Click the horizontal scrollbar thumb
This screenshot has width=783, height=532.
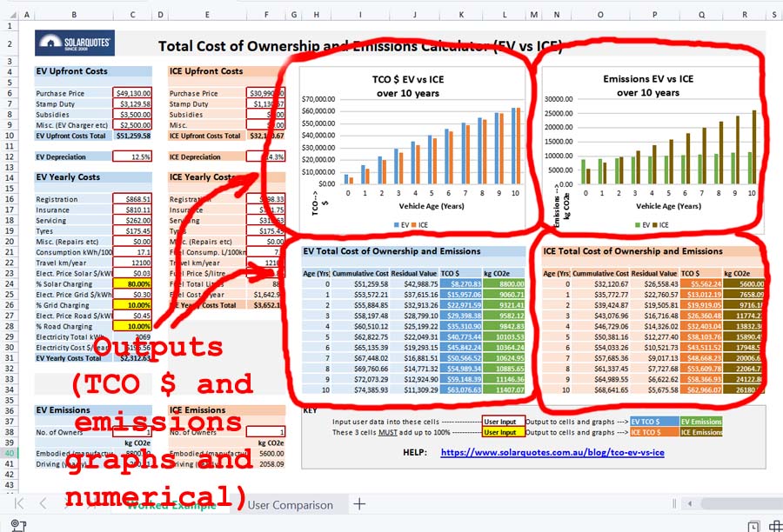tap(741, 503)
